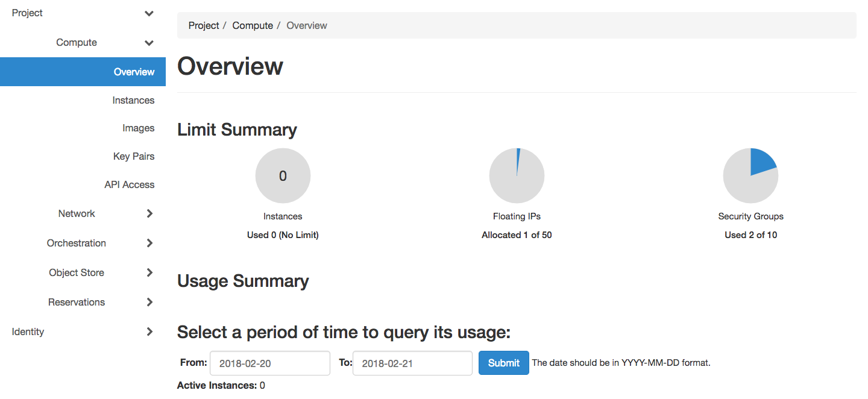Open the Instances page
This screenshot has height=399, width=868.
133,100
